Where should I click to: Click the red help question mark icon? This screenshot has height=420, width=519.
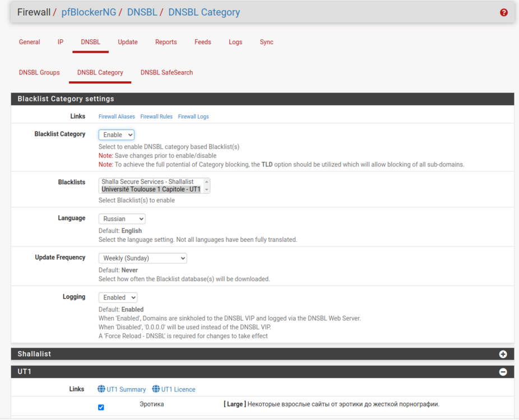[503, 12]
